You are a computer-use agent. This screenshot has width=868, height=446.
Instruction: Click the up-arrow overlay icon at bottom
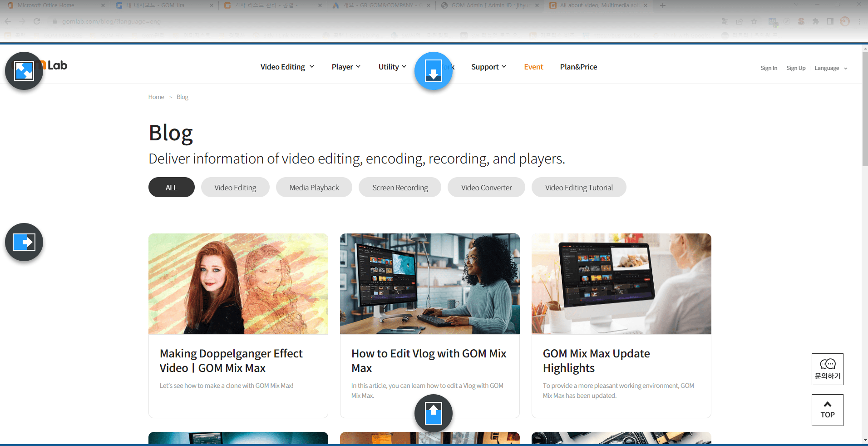click(x=434, y=413)
